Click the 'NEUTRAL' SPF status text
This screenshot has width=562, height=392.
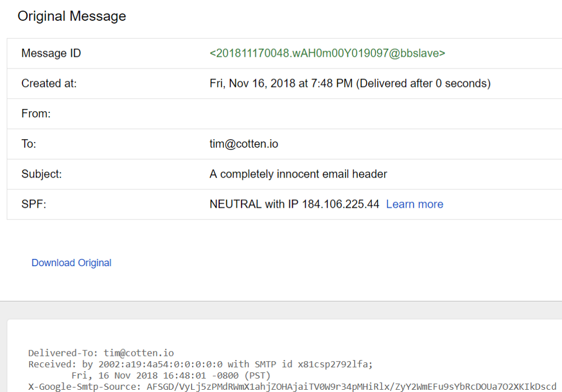235,204
